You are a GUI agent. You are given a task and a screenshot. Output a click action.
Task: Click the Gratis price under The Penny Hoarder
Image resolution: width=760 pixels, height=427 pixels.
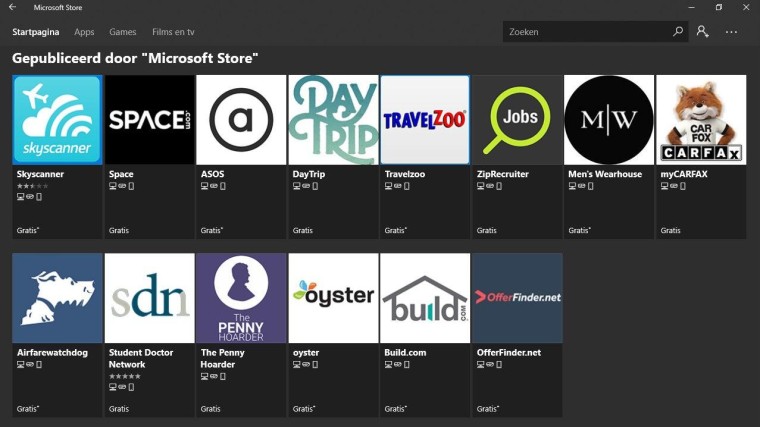pos(210,409)
